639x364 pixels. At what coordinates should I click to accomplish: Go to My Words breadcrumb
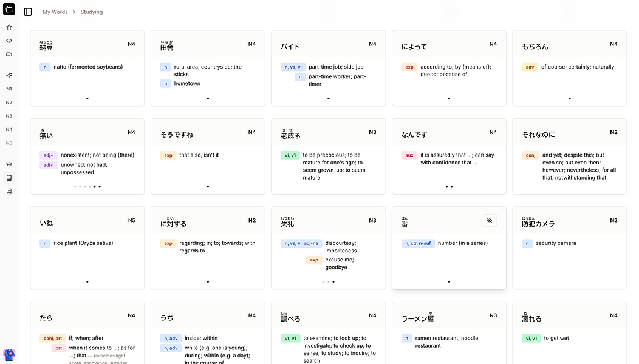[55, 12]
